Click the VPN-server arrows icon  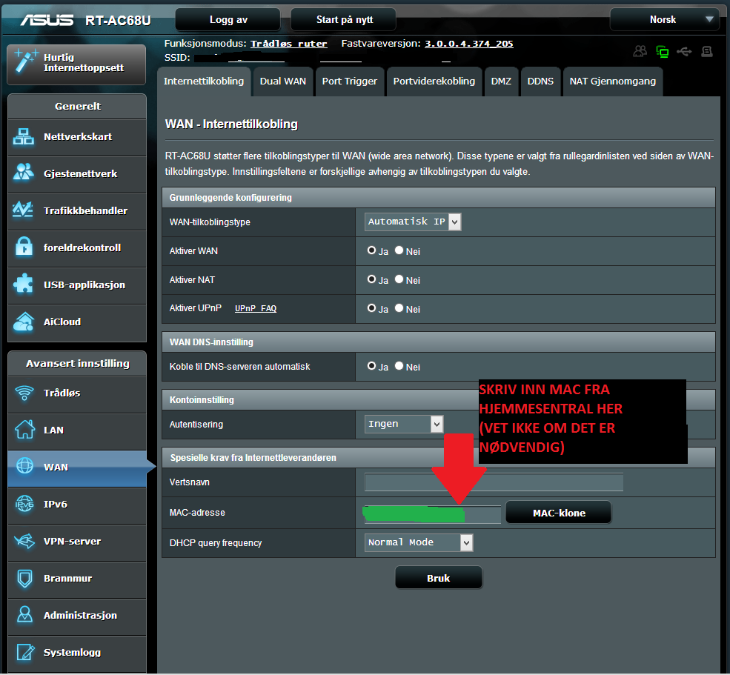pos(25,541)
